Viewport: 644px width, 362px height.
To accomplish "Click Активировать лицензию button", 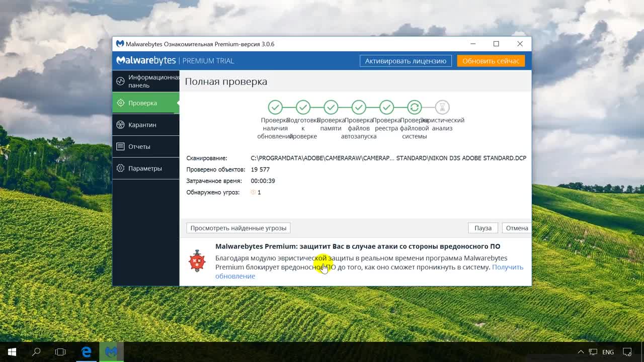I will pyautogui.click(x=406, y=61).
